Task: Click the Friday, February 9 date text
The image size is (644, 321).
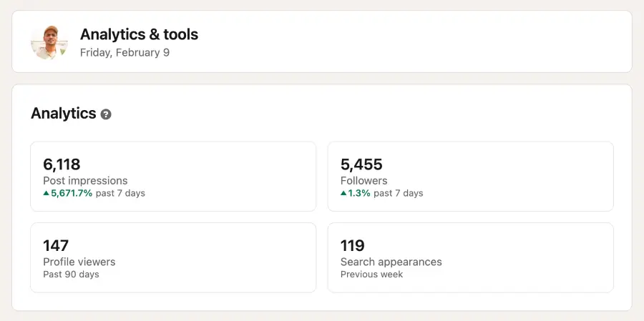Action: coord(125,53)
